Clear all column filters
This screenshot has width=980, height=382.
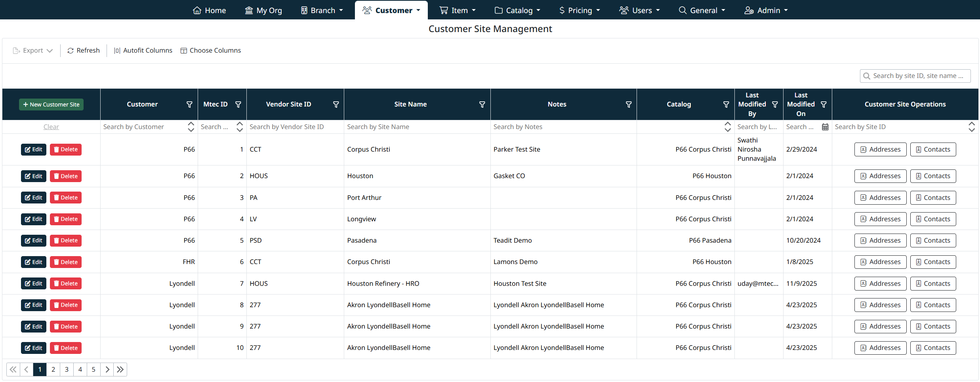pos(51,127)
